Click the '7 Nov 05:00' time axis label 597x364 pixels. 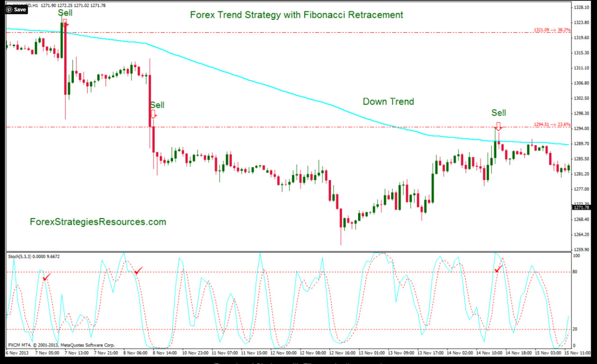pos(46,353)
